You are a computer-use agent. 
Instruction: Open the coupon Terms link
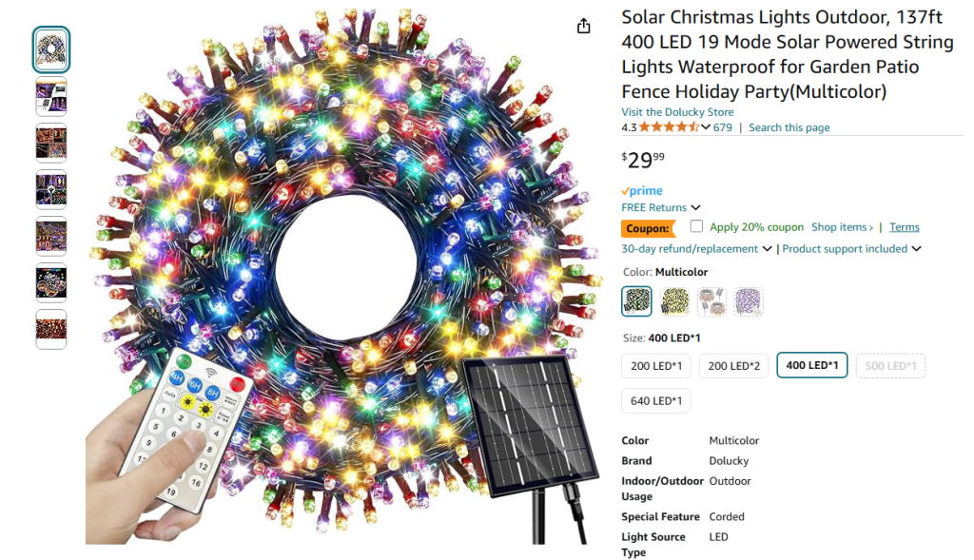[x=904, y=227]
